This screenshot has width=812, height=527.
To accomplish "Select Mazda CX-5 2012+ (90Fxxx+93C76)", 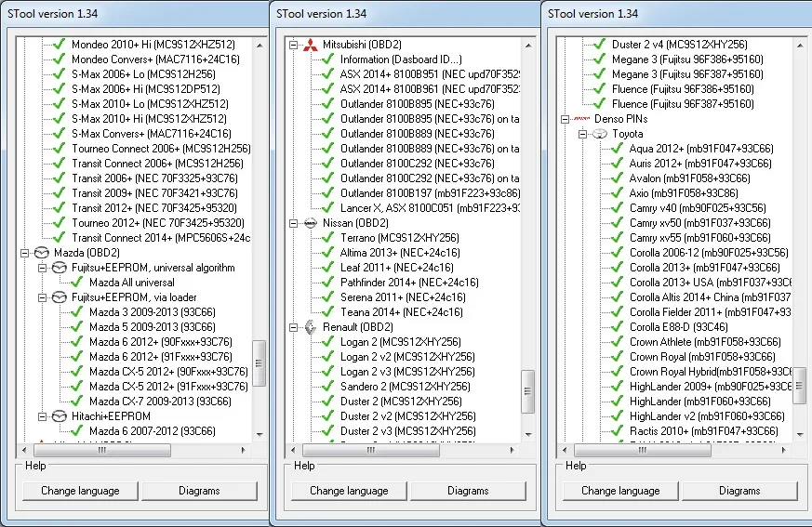I will click(x=168, y=372).
